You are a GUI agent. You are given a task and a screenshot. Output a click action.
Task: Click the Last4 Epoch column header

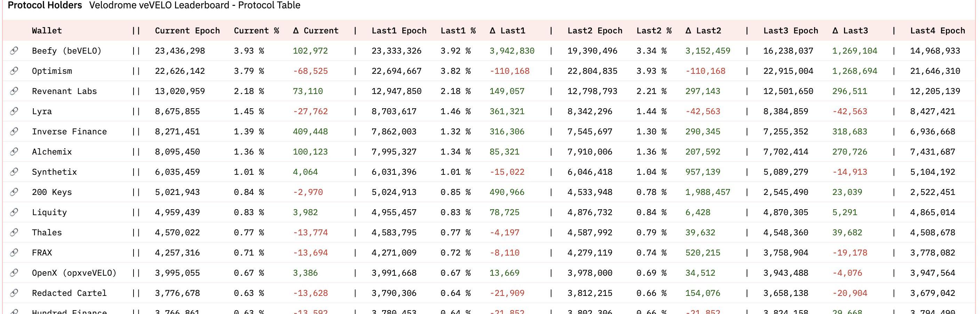[937, 30]
